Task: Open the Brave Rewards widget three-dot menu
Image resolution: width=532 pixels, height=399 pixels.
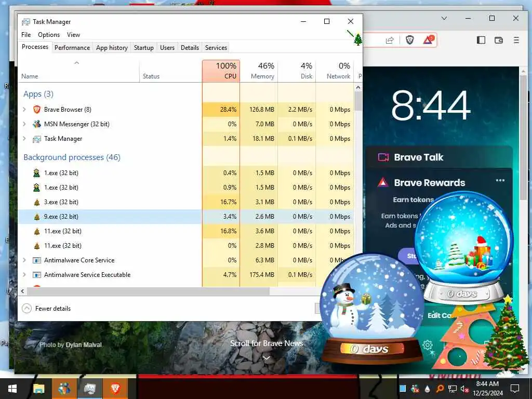Action: (x=500, y=180)
